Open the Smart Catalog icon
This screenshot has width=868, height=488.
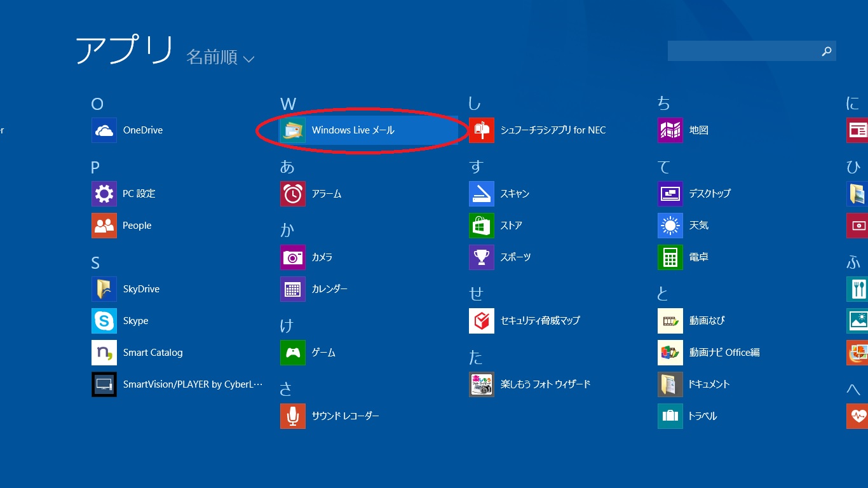tap(104, 353)
